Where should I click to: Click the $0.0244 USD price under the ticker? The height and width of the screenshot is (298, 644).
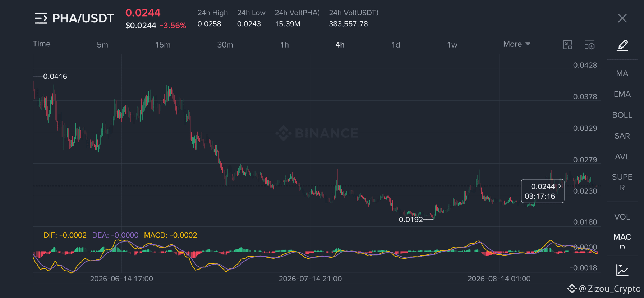(x=141, y=26)
